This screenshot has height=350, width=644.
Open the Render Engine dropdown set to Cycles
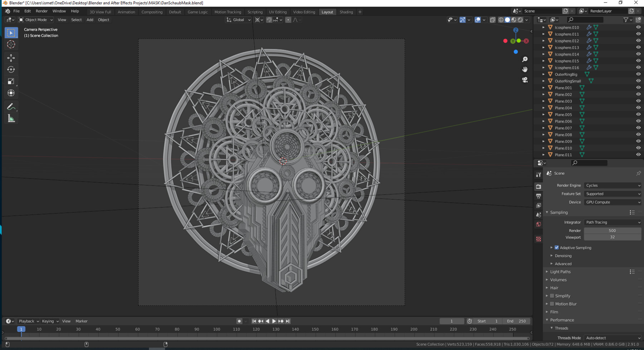(613, 185)
